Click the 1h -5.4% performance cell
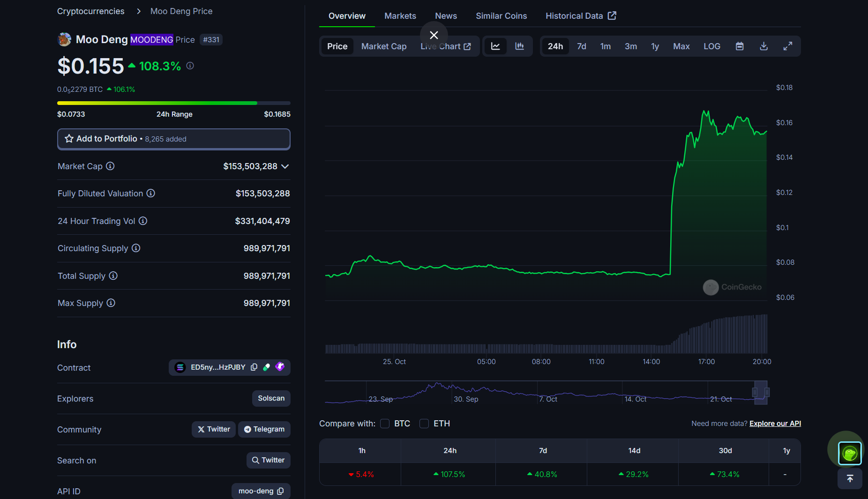868x499 pixels. coord(360,474)
